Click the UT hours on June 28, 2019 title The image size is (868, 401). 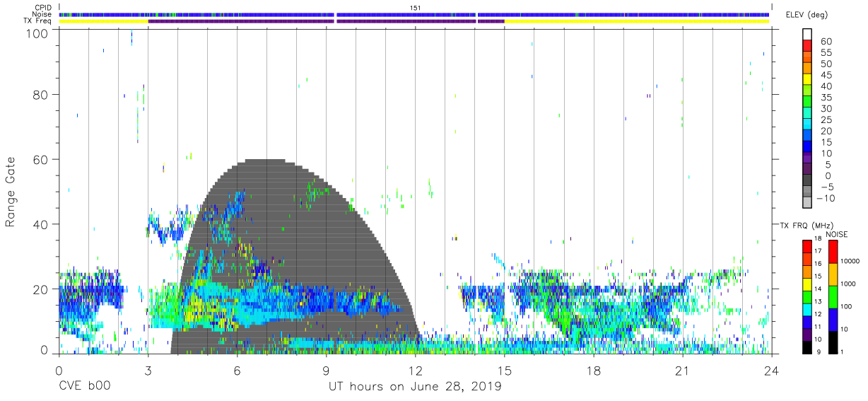coord(415,387)
